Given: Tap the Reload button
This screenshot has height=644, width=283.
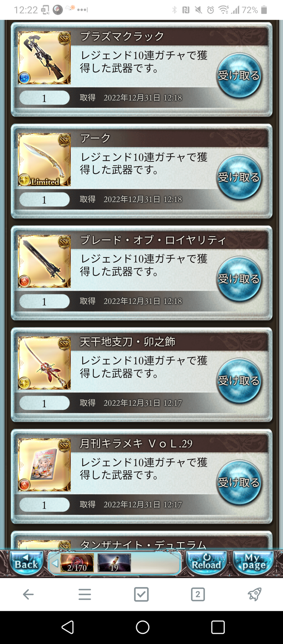Looking at the screenshot, I should (x=206, y=562).
